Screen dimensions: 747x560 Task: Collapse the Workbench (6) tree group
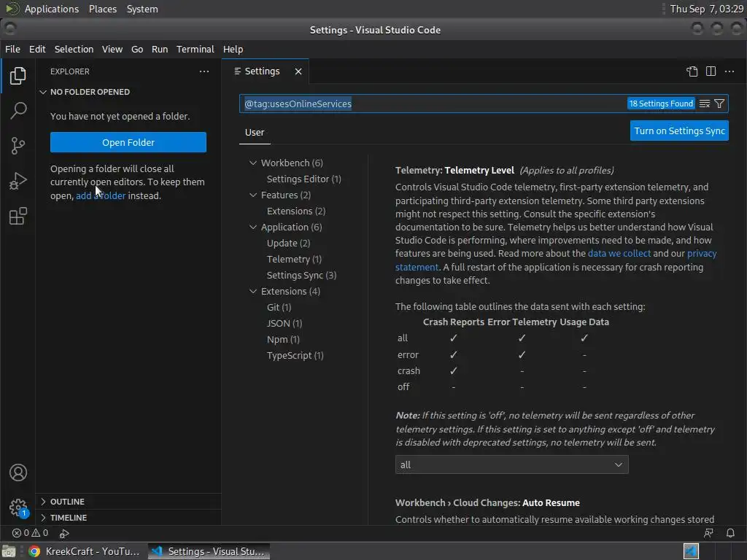click(253, 163)
